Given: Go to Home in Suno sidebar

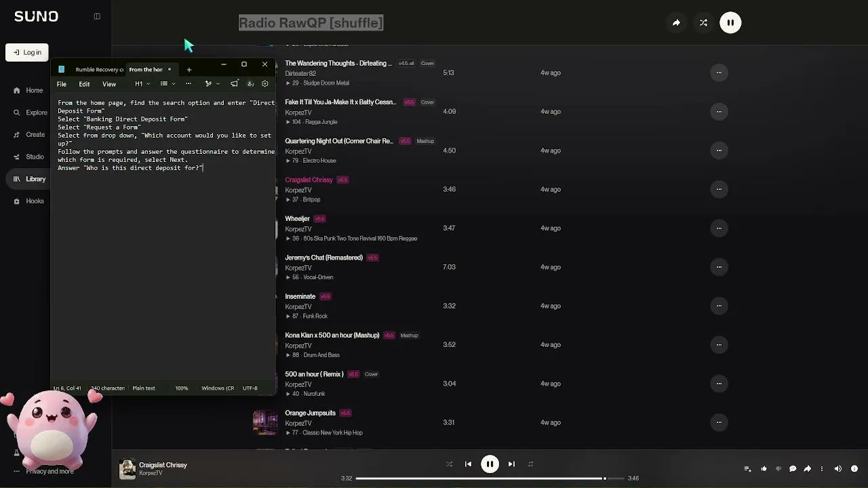Looking at the screenshot, I should coord(28,90).
